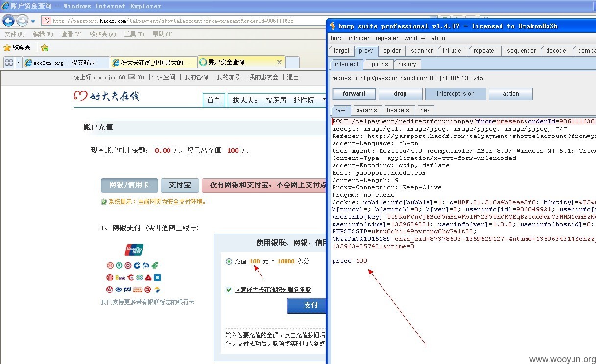Click the green shield security tip icon

click(104, 202)
